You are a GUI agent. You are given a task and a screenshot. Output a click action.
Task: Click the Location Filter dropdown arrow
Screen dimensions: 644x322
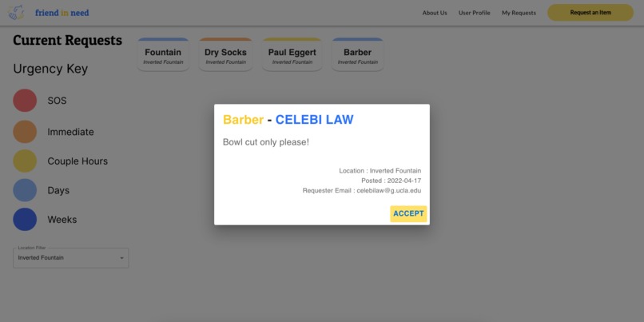(x=121, y=258)
